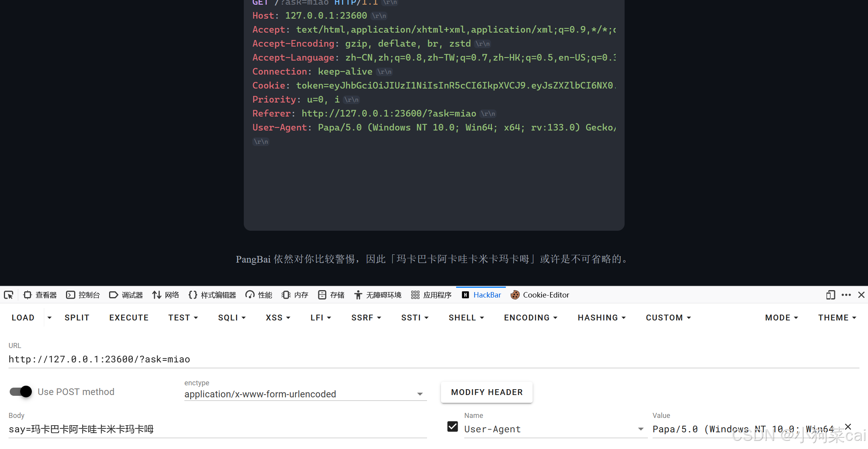Click the MODIFY HEADER button

(x=487, y=392)
